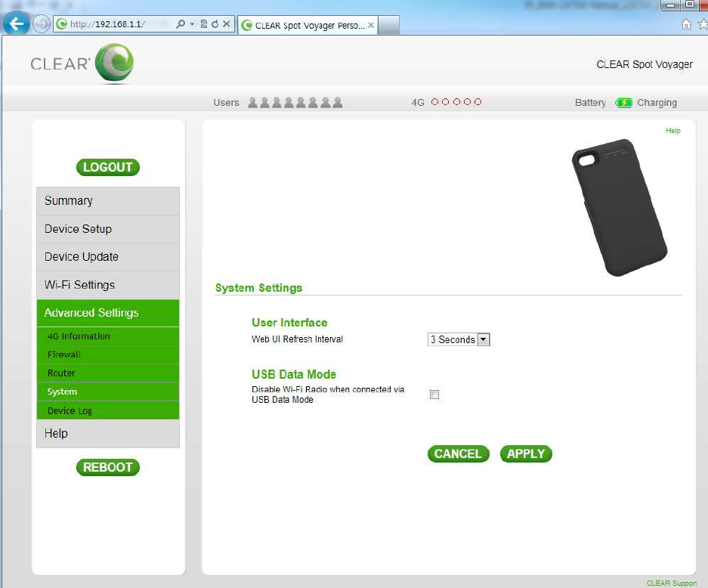Click the search magnifier icon in address bar
708x588 pixels.
[181, 24]
